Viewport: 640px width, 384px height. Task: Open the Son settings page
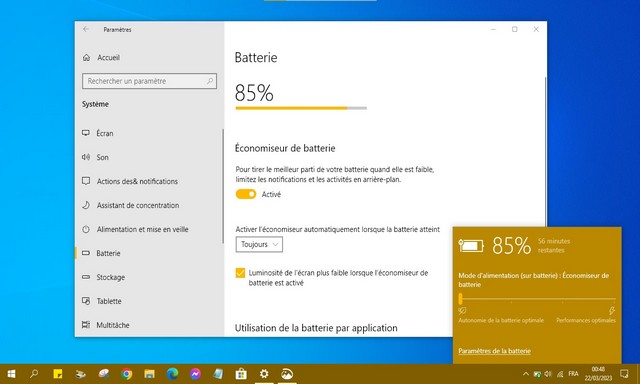click(x=96, y=157)
